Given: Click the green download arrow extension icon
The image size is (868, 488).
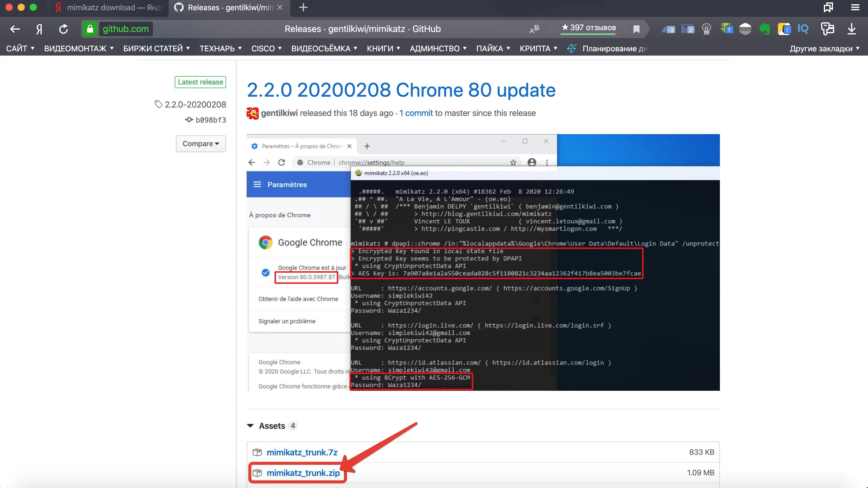Looking at the screenshot, I should pyautogui.click(x=726, y=29).
